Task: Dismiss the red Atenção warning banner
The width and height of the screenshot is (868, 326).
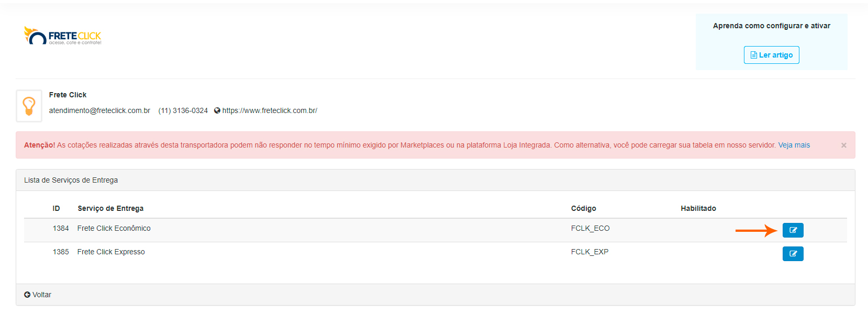Action: 843,145
